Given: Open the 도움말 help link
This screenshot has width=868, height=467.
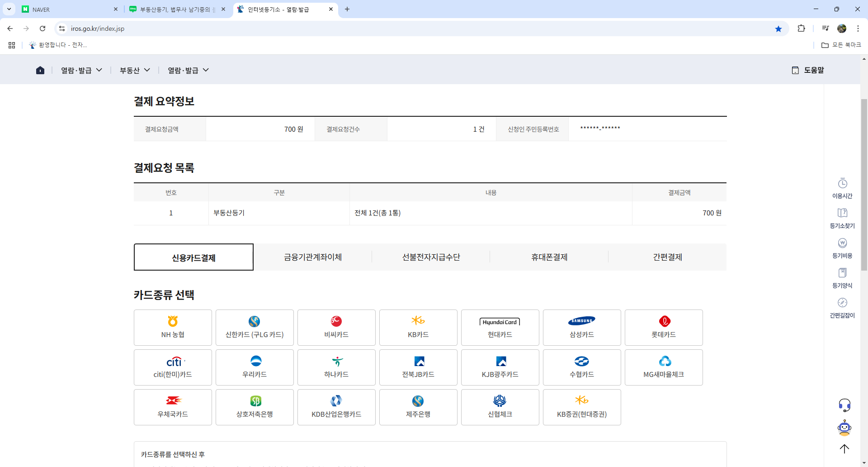Looking at the screenshot, I should (808, 70).
